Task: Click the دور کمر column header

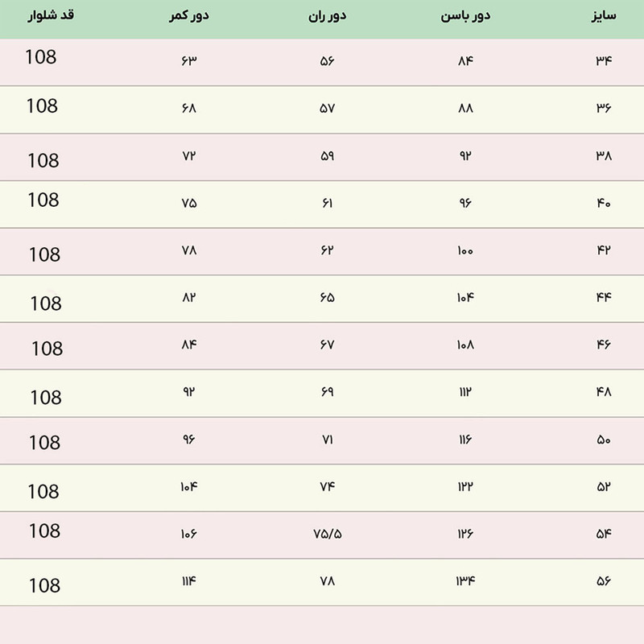Action: click(x=190, y=16)
